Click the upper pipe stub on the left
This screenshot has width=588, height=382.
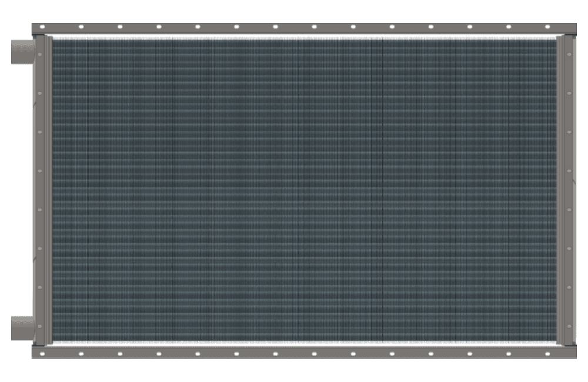tap(22, 53)
